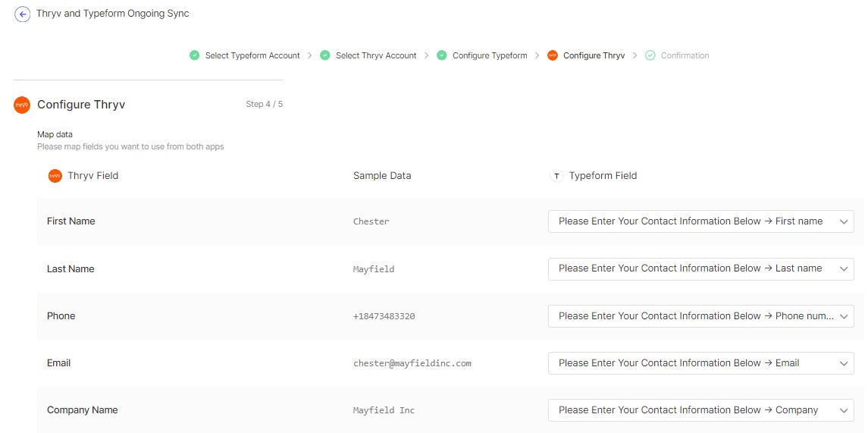Click the Typeform icon in Typeform Field header
Screen dimensions: 868x433
pyautogui.click(x=556, y=176)
